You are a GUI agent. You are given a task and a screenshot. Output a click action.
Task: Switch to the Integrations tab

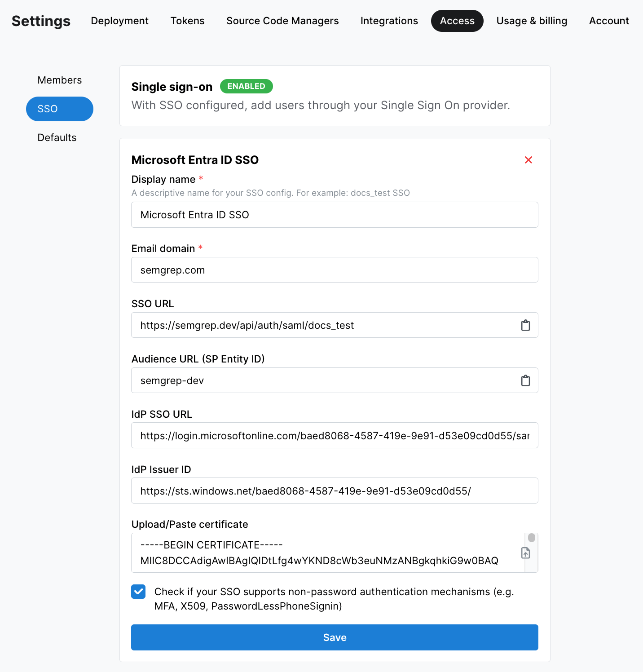pos(389,21)
